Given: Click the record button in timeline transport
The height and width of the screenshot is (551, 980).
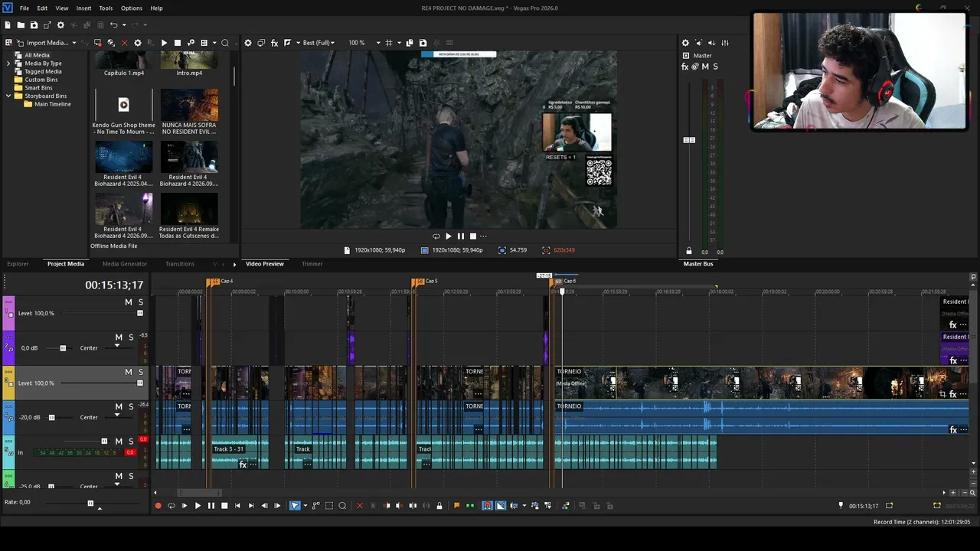Looking at the screenshot, I should 158,506.
